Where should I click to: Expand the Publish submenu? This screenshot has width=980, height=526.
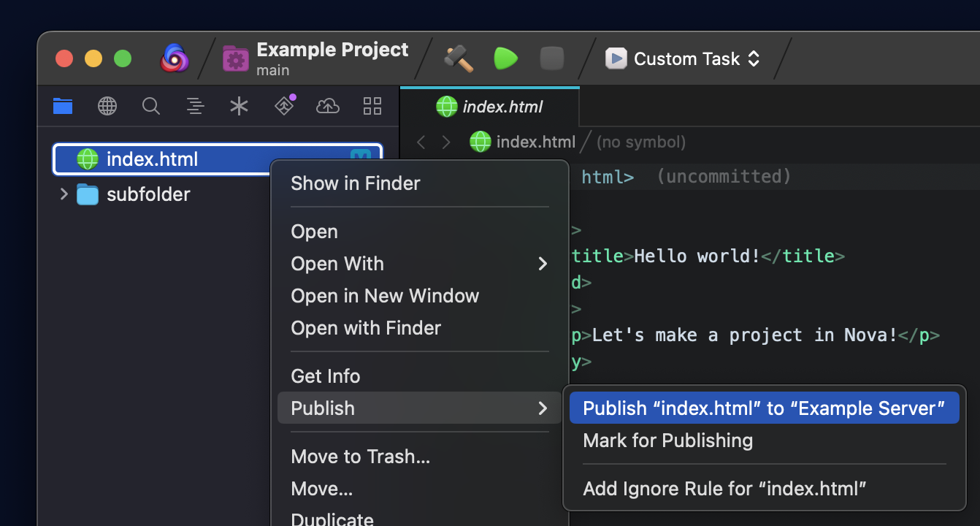pyautogui.click(x=420, y=408)
